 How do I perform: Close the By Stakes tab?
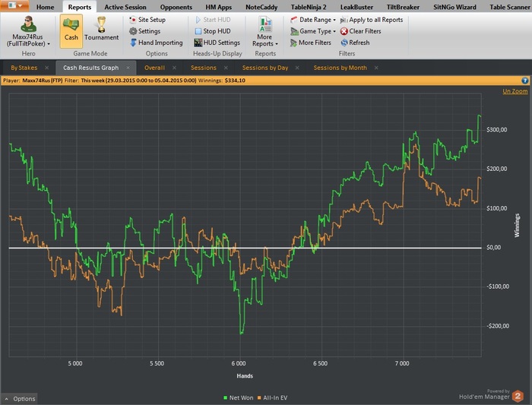point(47,68)
